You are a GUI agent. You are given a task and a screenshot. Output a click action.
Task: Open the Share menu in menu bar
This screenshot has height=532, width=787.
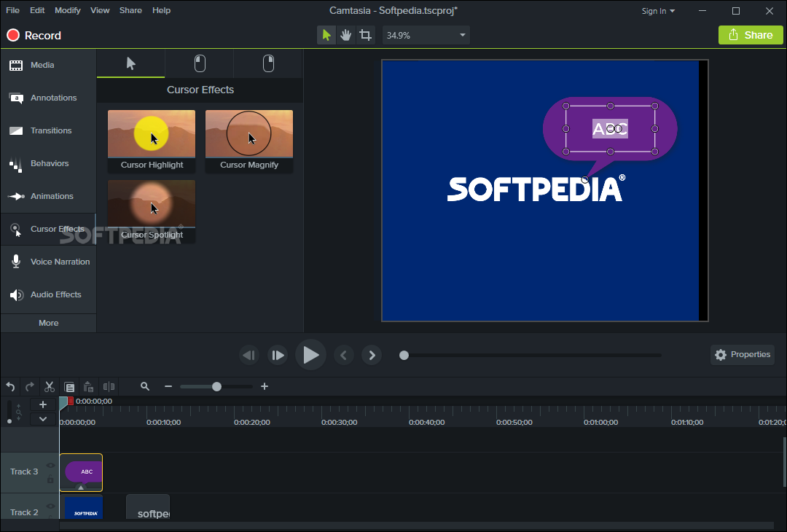point(130,10)
